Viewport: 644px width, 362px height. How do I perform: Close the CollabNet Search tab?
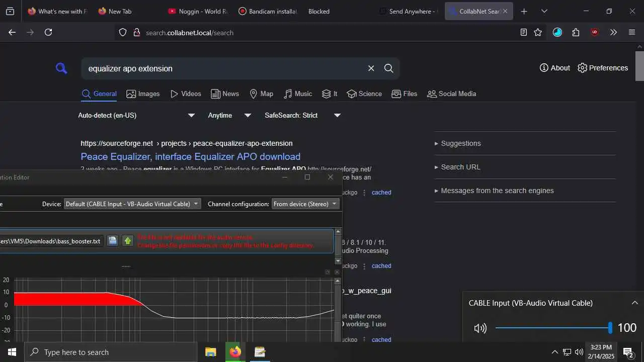[505, 11]
